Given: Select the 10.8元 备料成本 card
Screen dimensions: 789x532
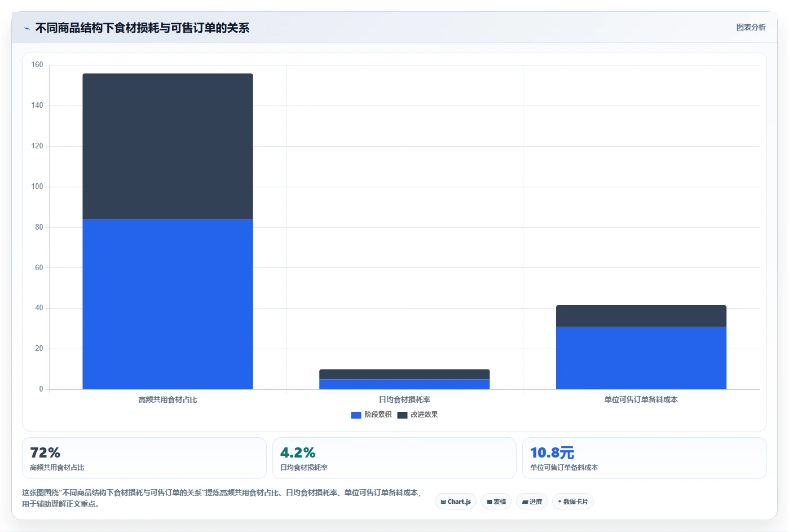Looking at the screenshot, I should 645,458.
